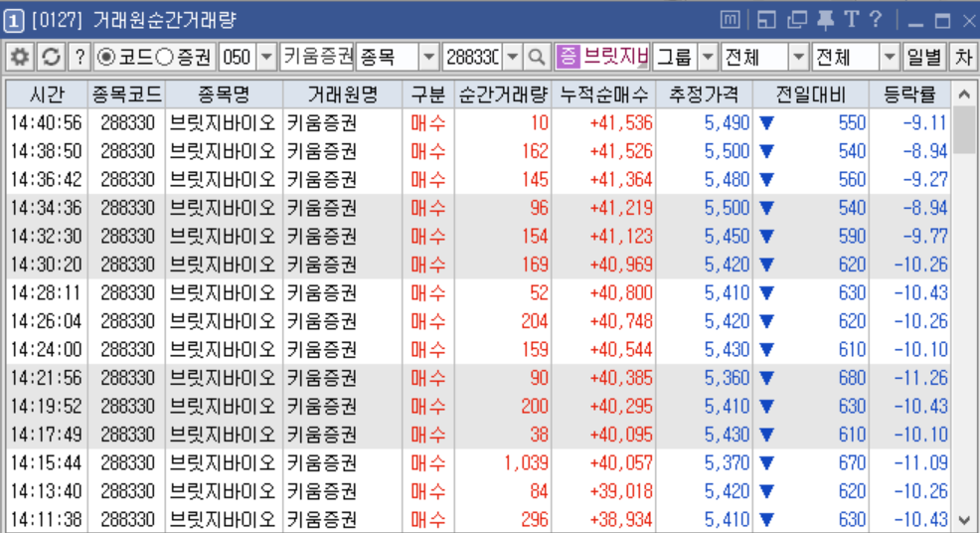The image size is (980, 533).
Task: Open the stock code 288330 dropdown arrow
Action: [513, 58]
